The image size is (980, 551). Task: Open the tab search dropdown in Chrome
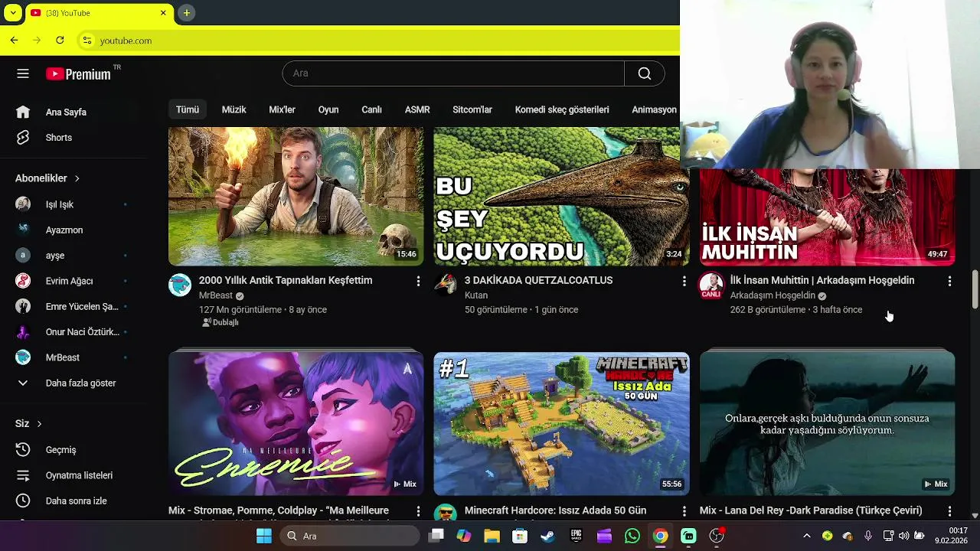point(13,13)
